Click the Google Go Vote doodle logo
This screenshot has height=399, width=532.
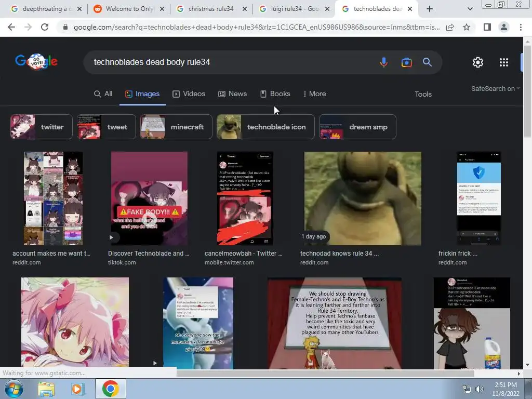[x=36, y=61]
